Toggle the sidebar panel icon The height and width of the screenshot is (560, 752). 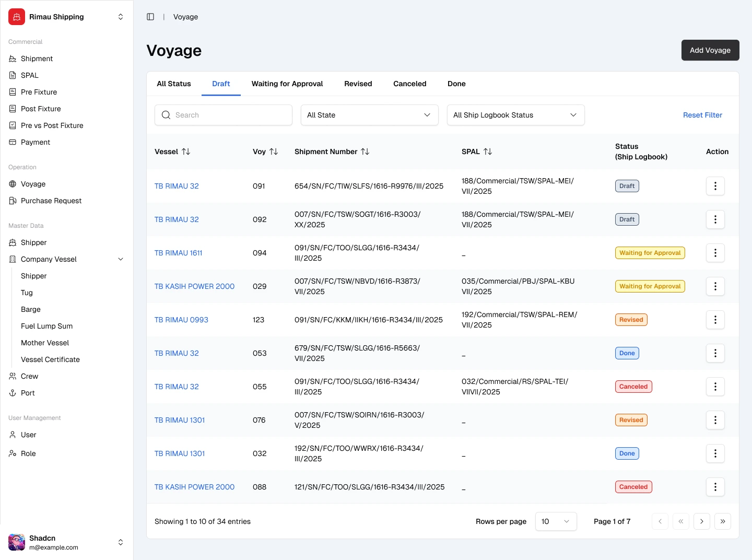point(150,17)
